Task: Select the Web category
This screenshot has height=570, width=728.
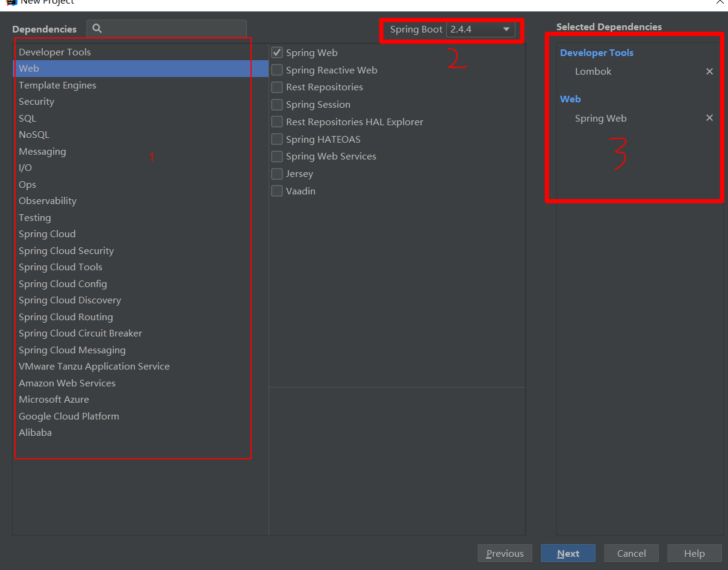Action: click(x=140, y=69)
